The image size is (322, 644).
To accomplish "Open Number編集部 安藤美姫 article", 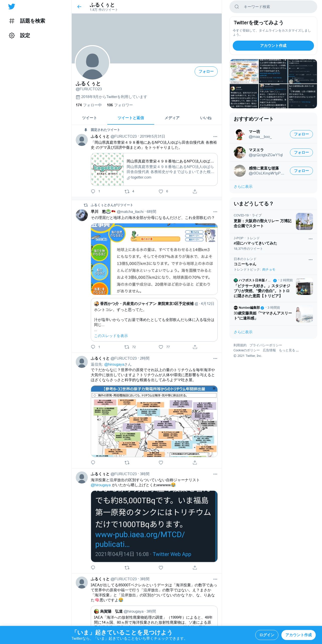I will tap(273, 314).
